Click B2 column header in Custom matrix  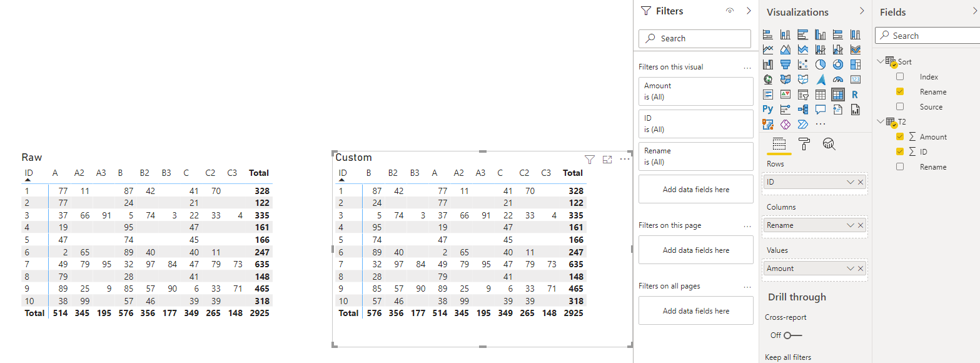click(x=393, y=173)
